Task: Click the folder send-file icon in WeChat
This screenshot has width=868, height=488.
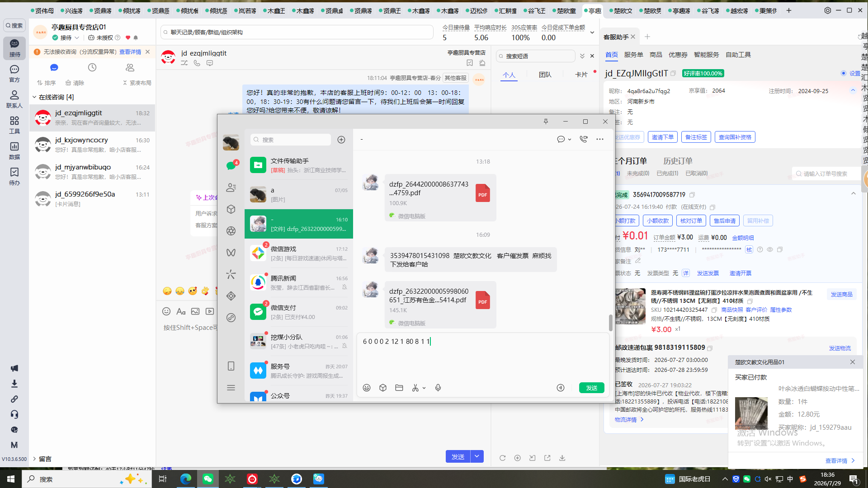Action: coord(399,388)
